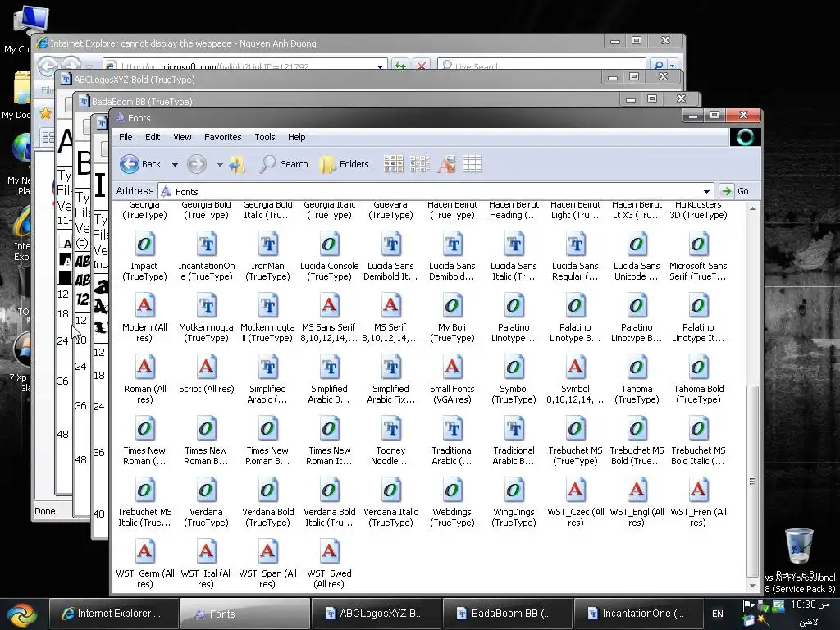Switch to BadaBoom BB taskbar button
Viewport: 840px width, 630px height.
pos(507,614)
